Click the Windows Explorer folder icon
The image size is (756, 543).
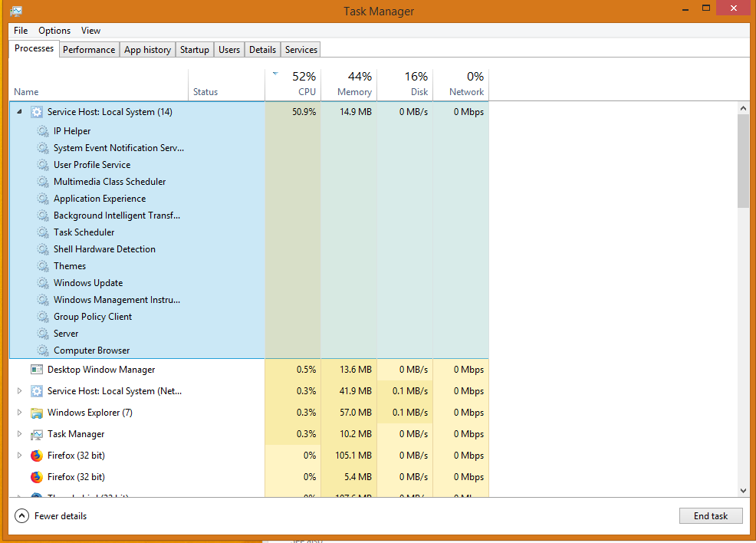coord(36,413)
